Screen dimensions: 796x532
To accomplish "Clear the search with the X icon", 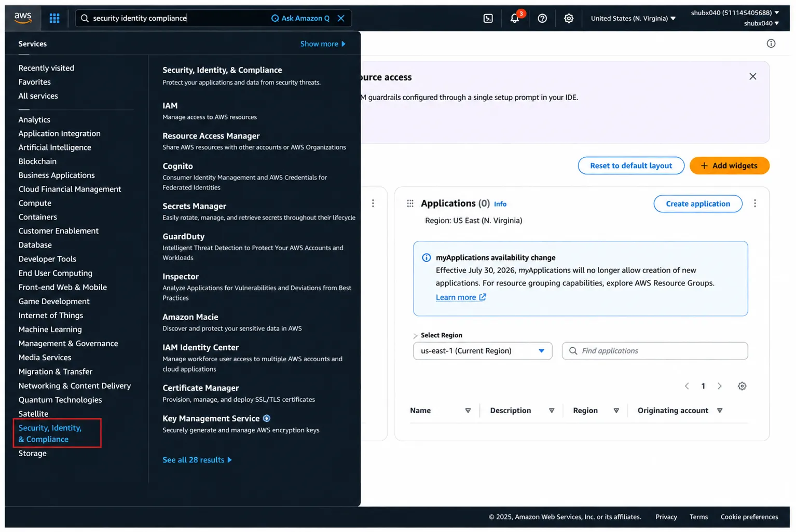I will pos(341,18).
